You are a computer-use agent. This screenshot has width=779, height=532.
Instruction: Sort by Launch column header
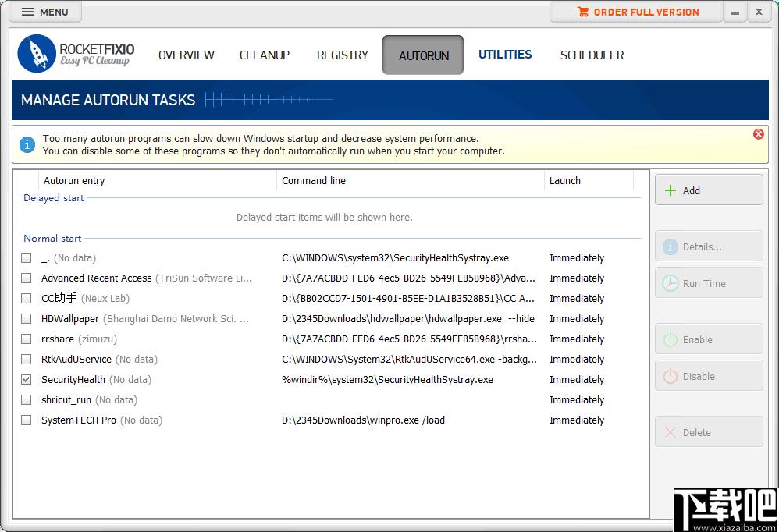coord(589,181)
